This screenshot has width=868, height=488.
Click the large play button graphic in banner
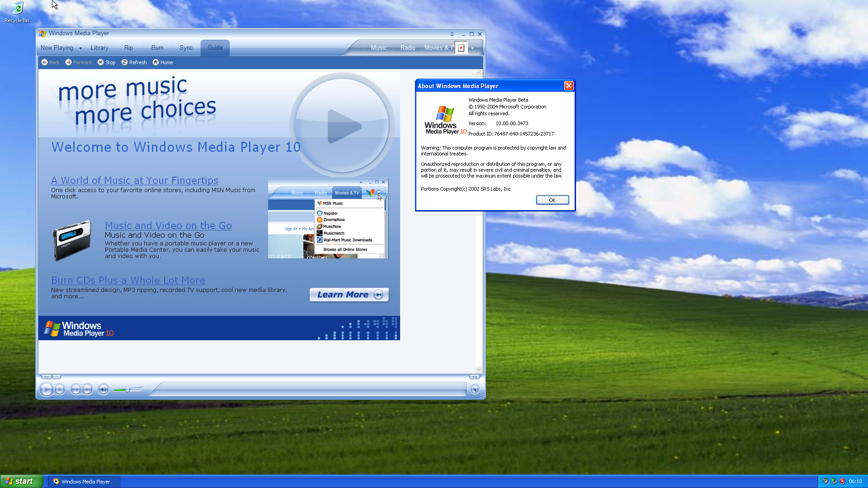point(342,125)
